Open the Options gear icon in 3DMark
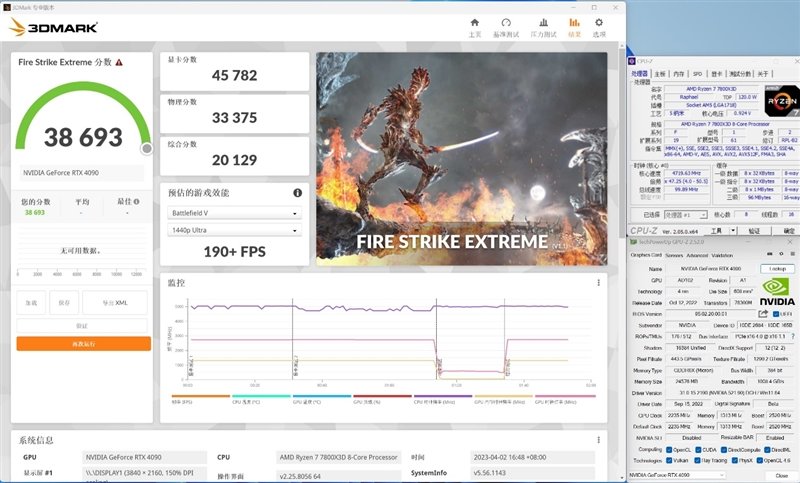The width and height of the screenshot is (800, 483). tap(599, 22)
